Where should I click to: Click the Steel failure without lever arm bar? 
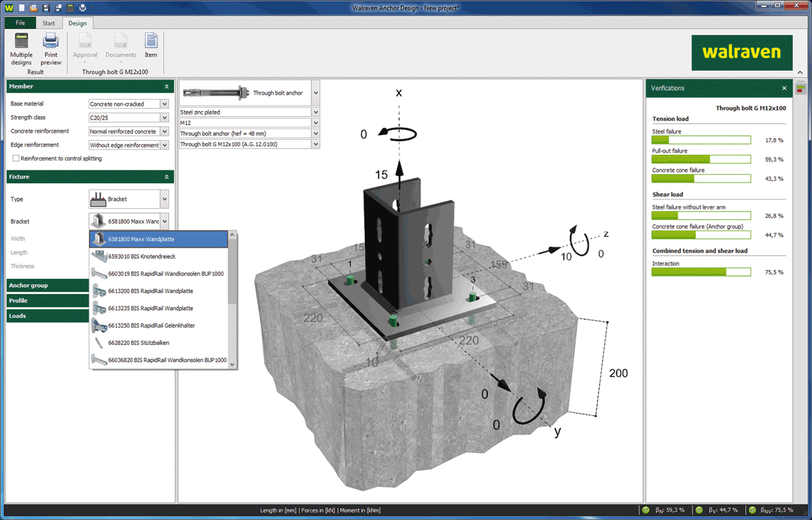click(701, 216)
